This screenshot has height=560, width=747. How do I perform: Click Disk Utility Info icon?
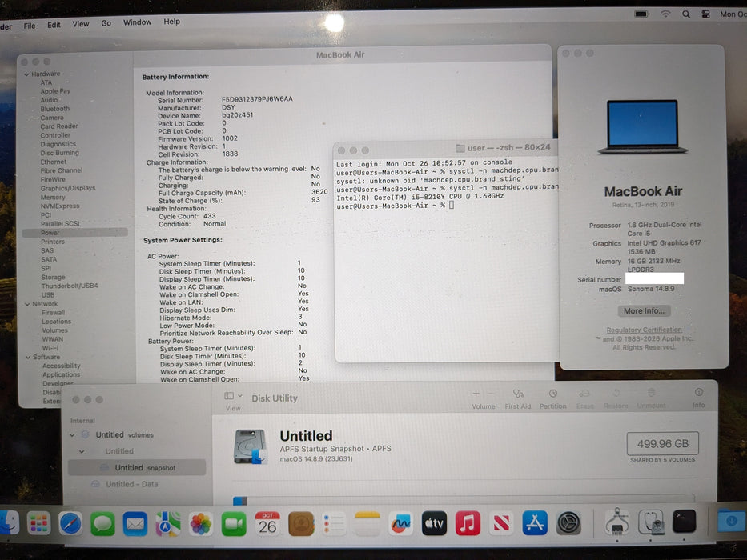[698, 398]
